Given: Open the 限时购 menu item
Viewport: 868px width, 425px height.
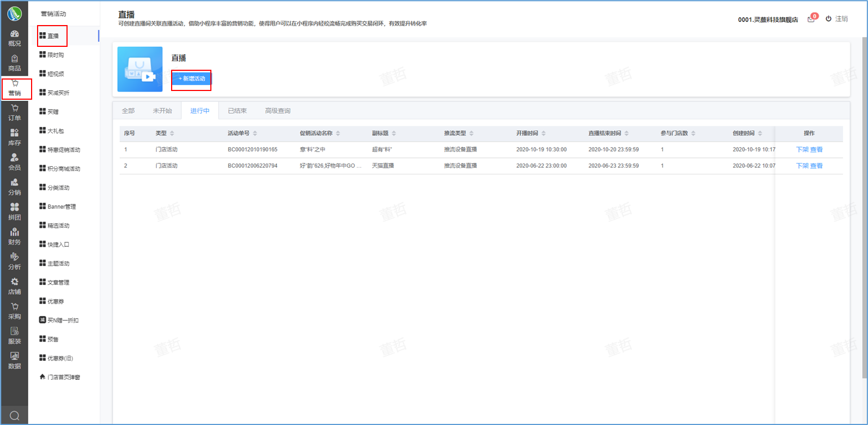Looking at the screenshot, I should click(x=52, y=55).
